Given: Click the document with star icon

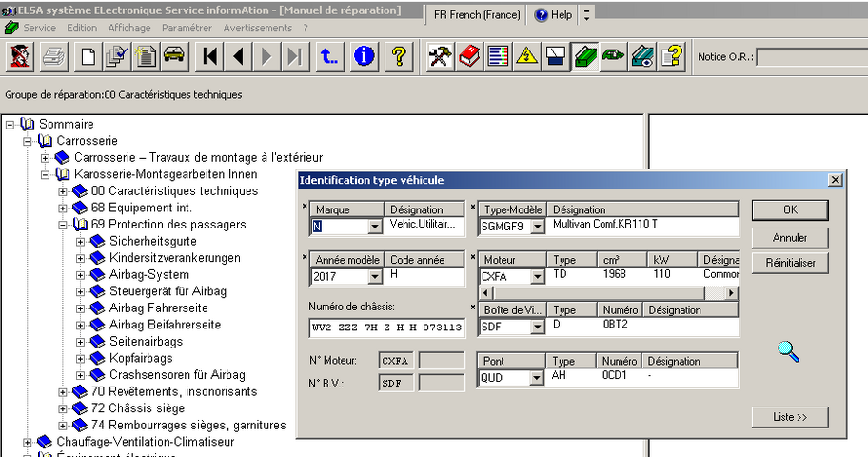Looking at the screenshot, I should [146, 56].
